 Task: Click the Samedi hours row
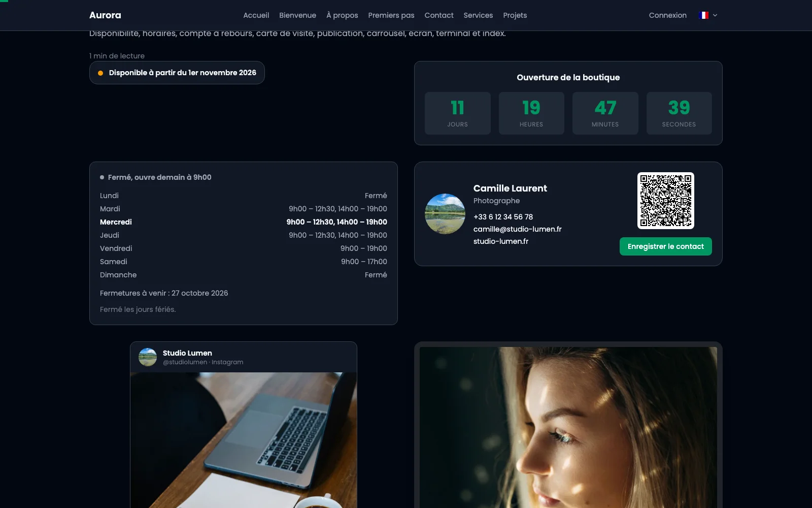(244, 262)
